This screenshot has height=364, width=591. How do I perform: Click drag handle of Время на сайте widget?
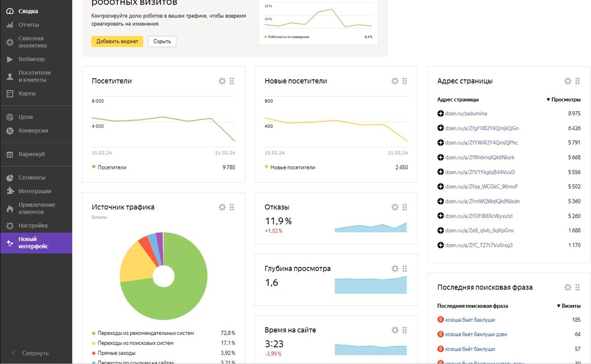click(405, 330)
